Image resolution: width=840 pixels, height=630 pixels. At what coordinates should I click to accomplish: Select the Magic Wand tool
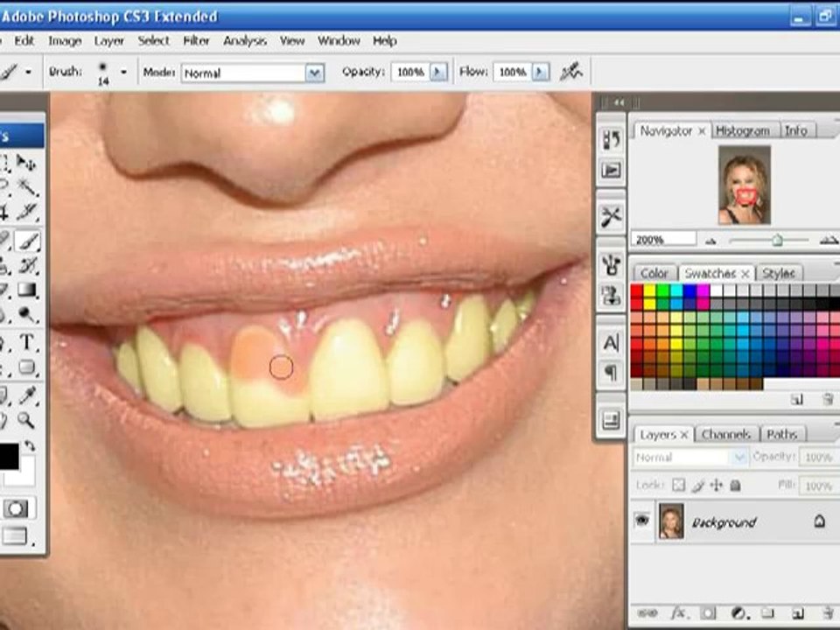pyautogui.click(x=27, y=187)
